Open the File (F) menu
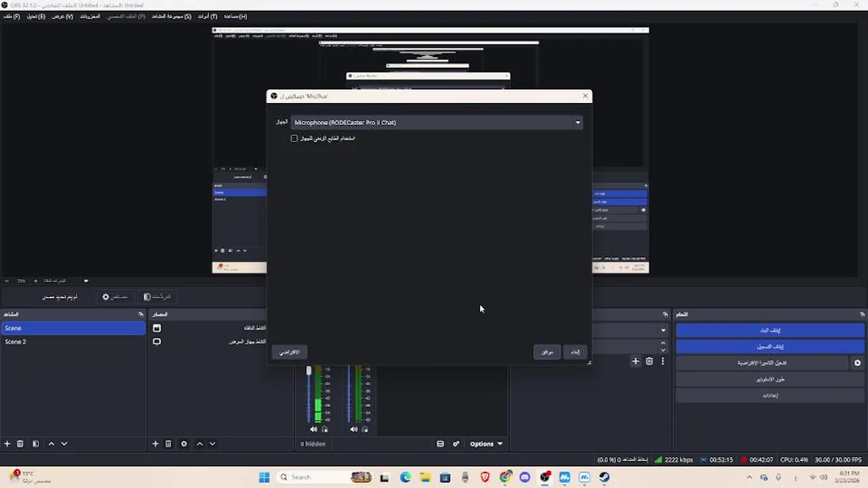Image resolution: width=868 pixels, height=488 pixels. click(x=12, y=16)
